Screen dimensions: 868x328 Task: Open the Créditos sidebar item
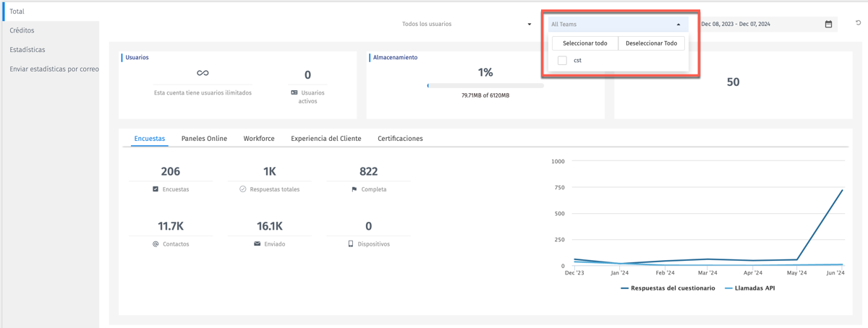tap(22, 31)
